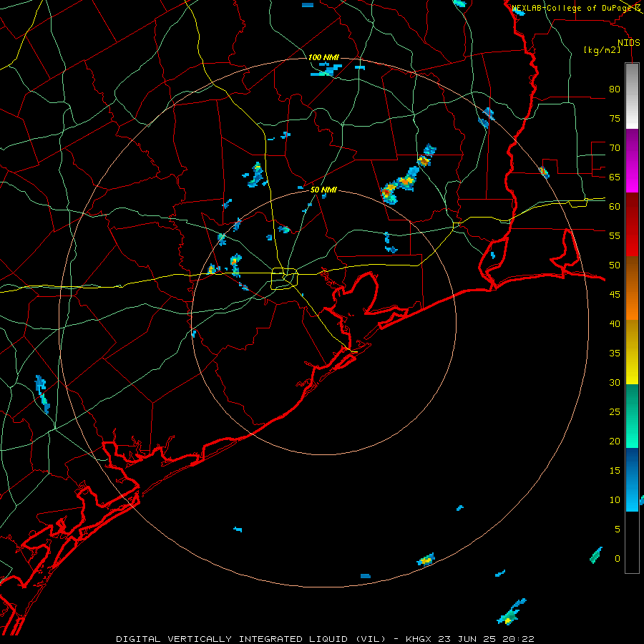Image resolution: width=644 pixels, height=644 pixels.
Task: Click the "80" scale value
Action: click(615, 89)
